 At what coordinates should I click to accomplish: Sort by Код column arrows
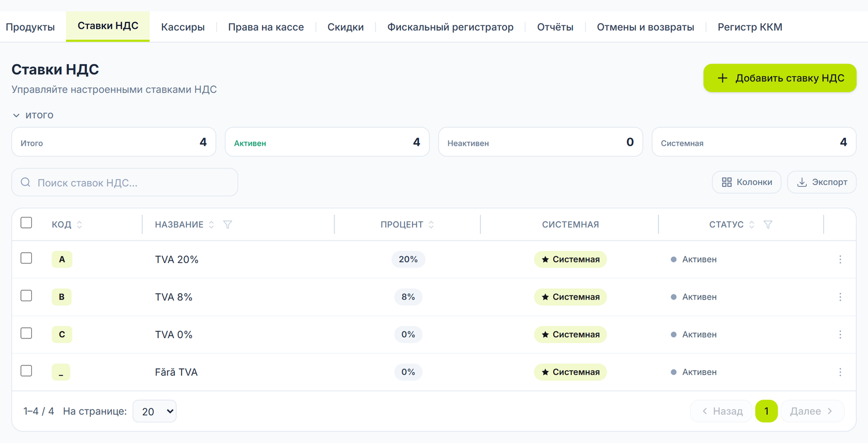tap(79, 224)
